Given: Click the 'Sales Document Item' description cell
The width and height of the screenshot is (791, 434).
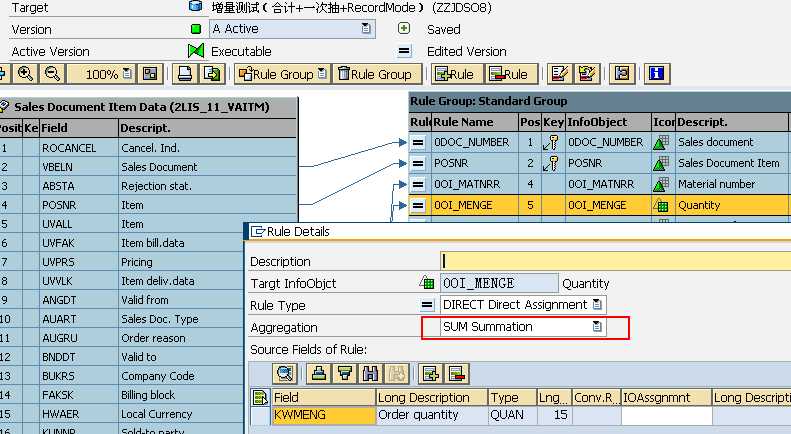Looking at the screenshot, I should coord(731,164).
